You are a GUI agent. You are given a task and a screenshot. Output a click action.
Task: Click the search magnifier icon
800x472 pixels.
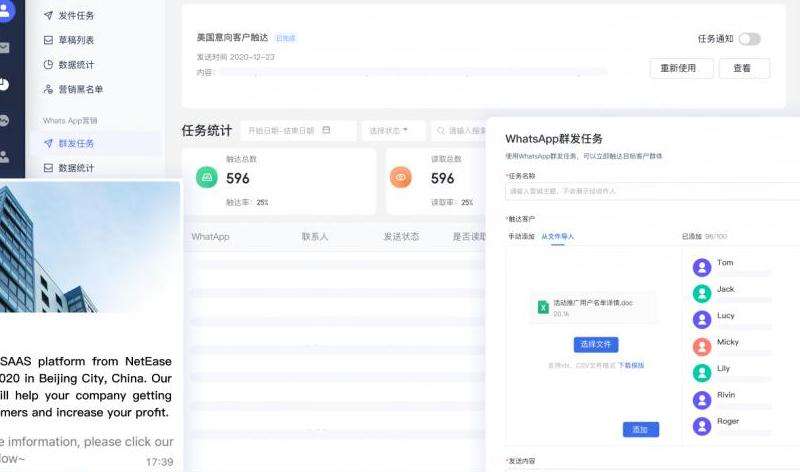tap(441, 131)
